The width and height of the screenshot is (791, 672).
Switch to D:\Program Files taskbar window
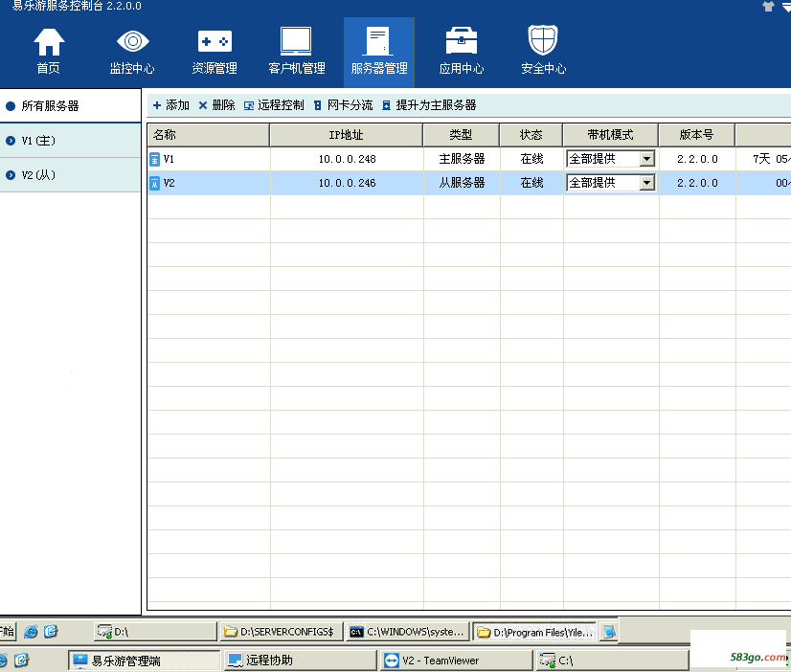point(534,632)
